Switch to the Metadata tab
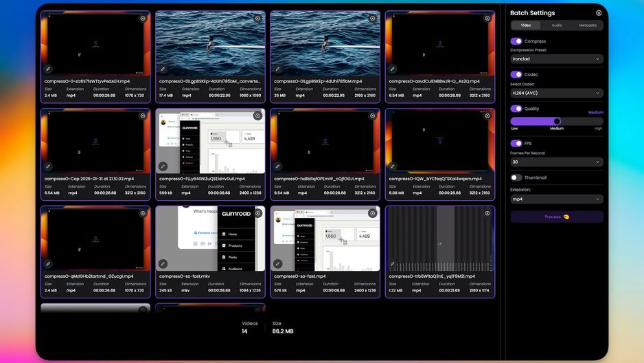 (x=587, y=25)
